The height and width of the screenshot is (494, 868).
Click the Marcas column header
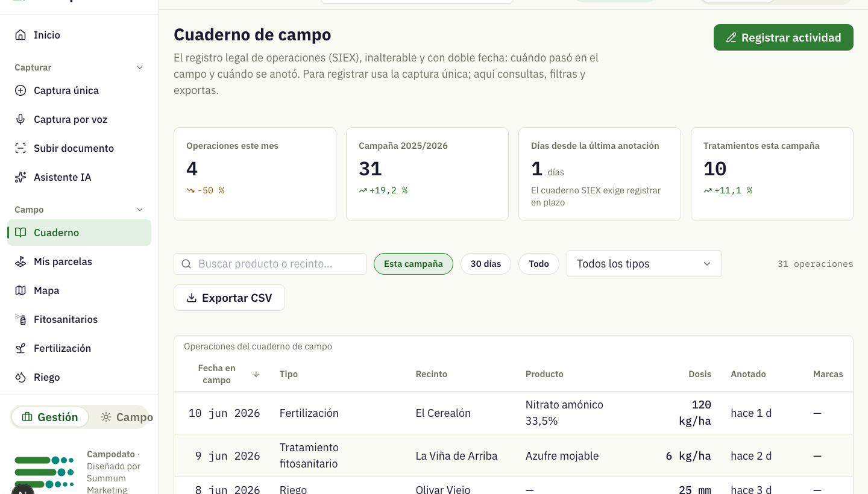click(x=828, y=374)
